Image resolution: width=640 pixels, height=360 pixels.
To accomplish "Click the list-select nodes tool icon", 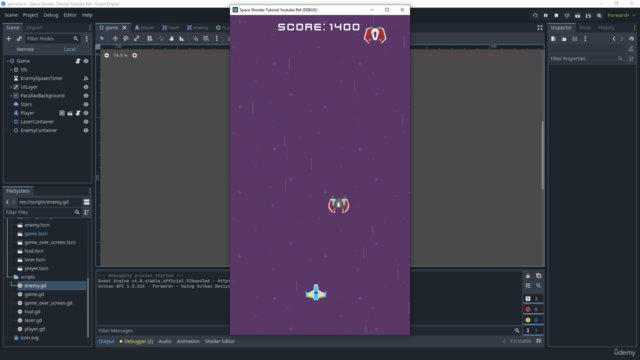I will pyautogui.click(x=150, y=38).
